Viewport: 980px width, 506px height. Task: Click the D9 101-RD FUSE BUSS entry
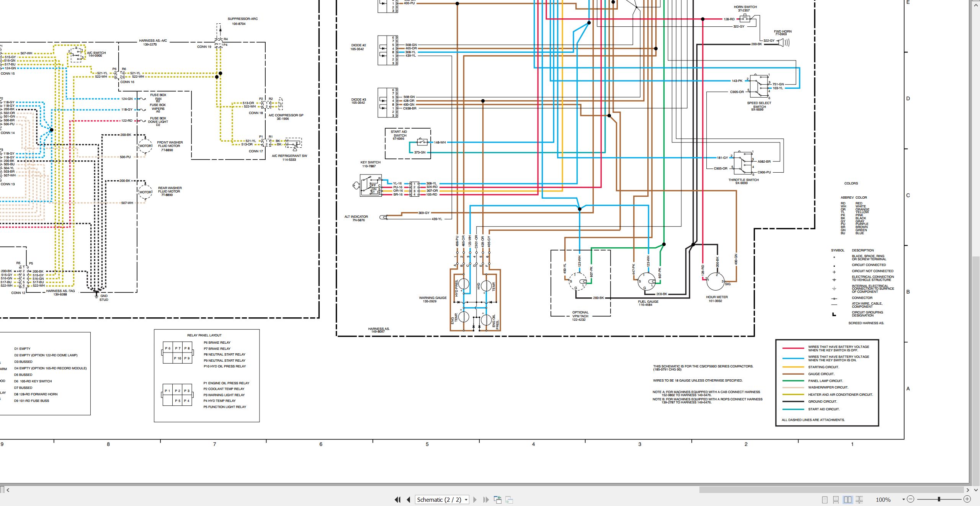point(31,401)
